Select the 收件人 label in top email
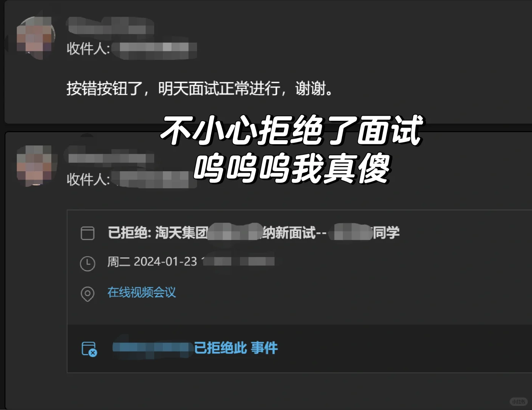Screen dimensions: 532x410 pyautogui.click(x=88, y=49)
